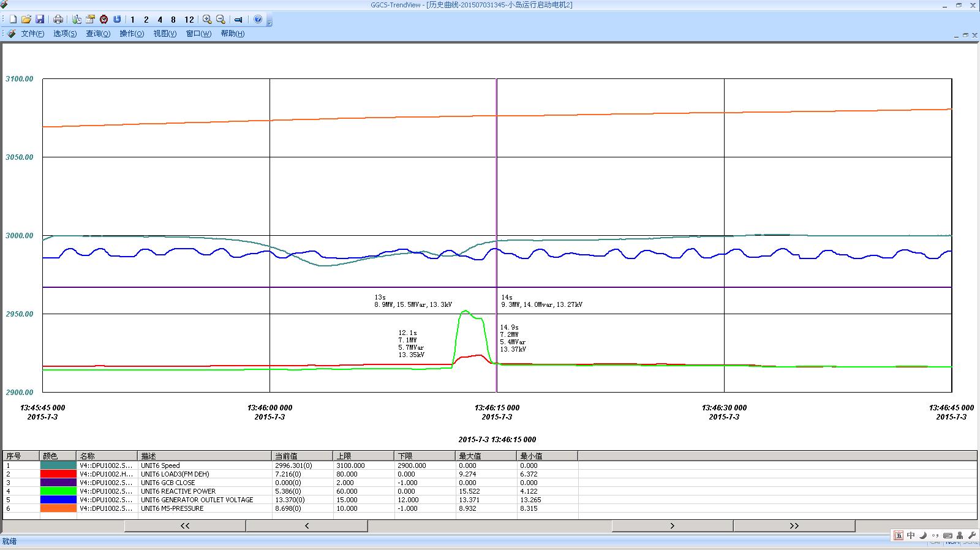Click the IME '五' Wubi icon
The width and height of the screenshot is (980, 550).
tap(899, 536)
